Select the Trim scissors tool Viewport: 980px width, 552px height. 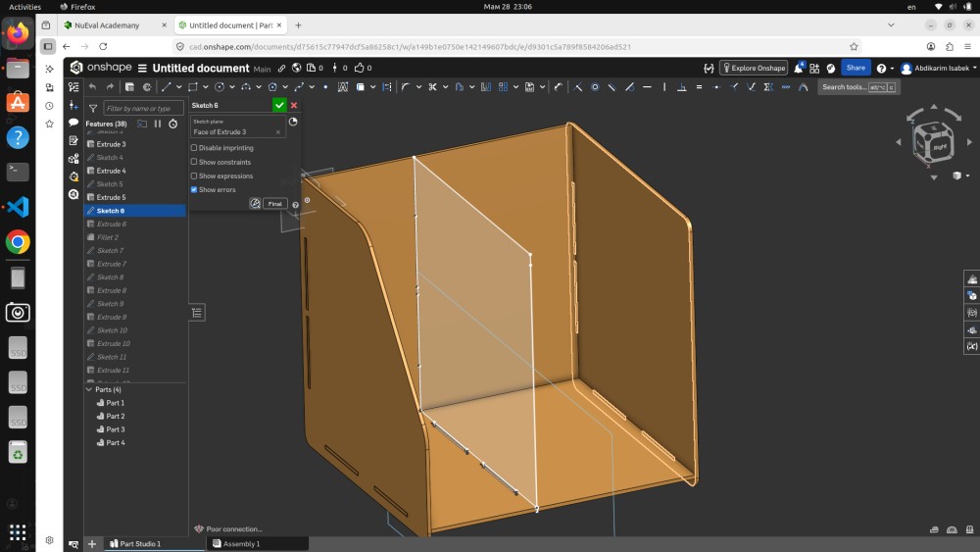[432, 87]
